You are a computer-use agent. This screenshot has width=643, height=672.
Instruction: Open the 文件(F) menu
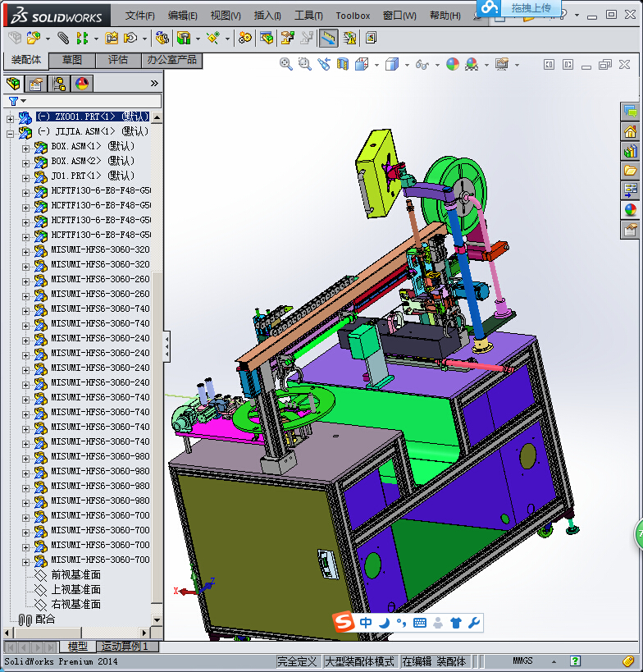pos(140,16)
